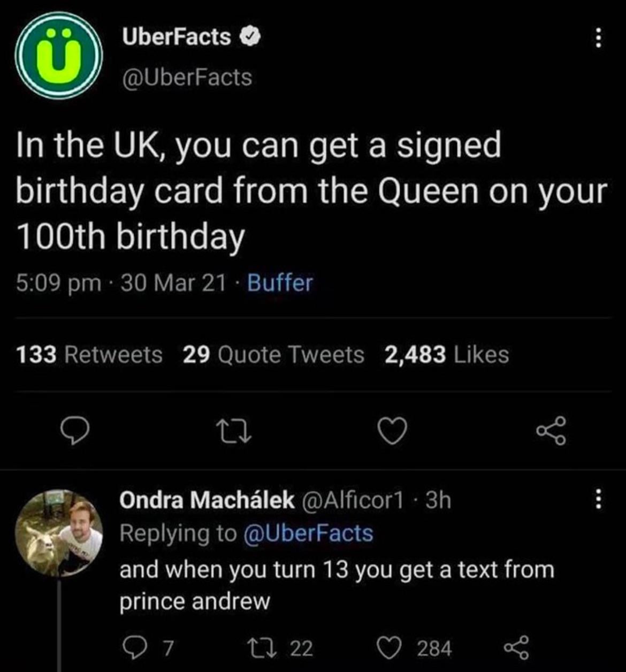Open the UberFacts display name
This screenshot has height=672, width=626.
point(177,37)
